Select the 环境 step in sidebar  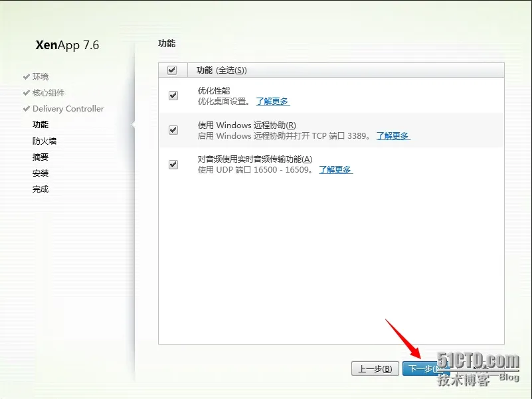[41, 76]
